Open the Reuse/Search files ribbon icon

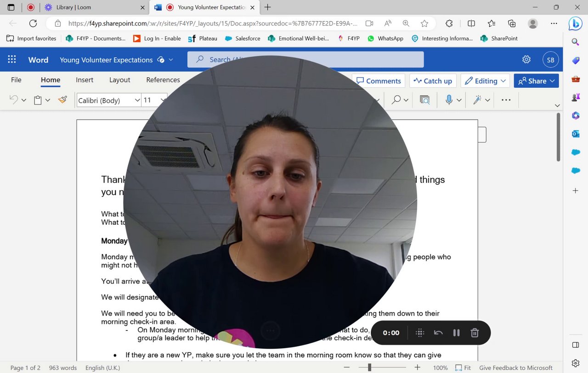[x=425, y=100]
